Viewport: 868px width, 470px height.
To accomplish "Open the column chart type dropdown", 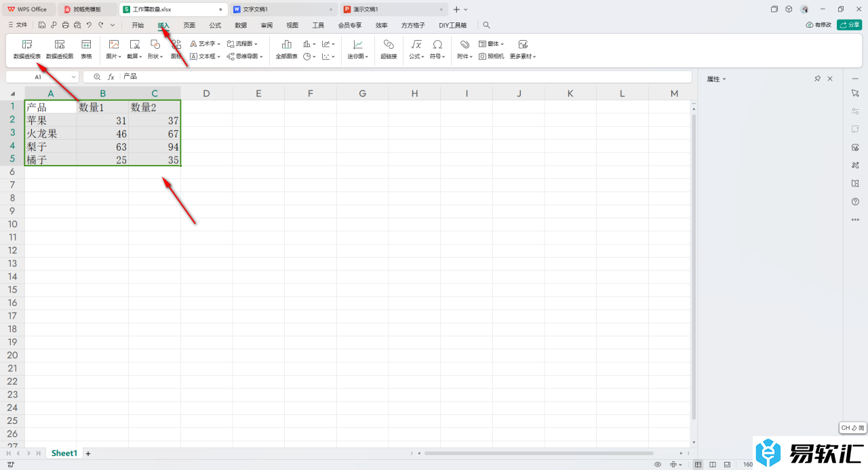I will (309, 43).
